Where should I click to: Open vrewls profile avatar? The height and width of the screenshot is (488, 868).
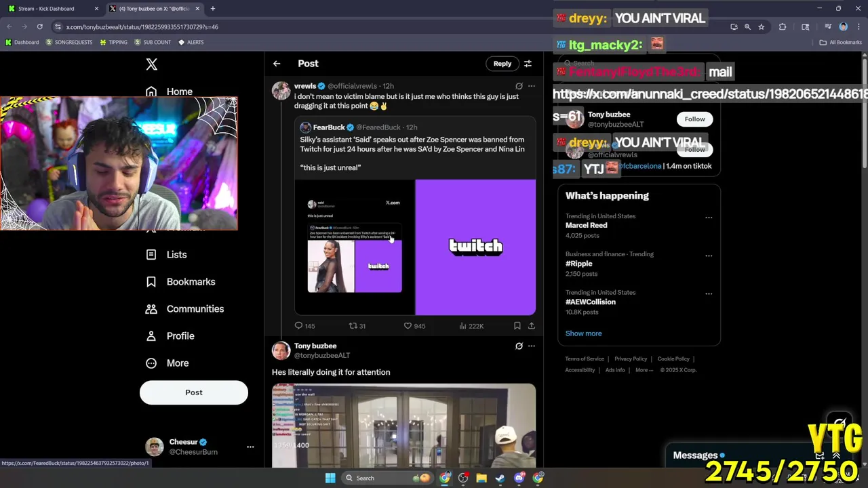point(281,91)
